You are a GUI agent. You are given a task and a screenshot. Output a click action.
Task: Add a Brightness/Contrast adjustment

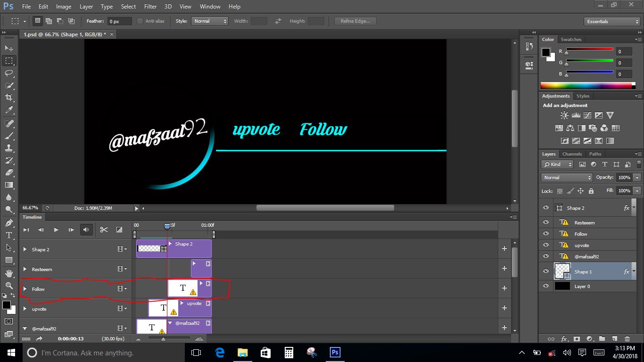pyautogui.click(x=564, y=115)
